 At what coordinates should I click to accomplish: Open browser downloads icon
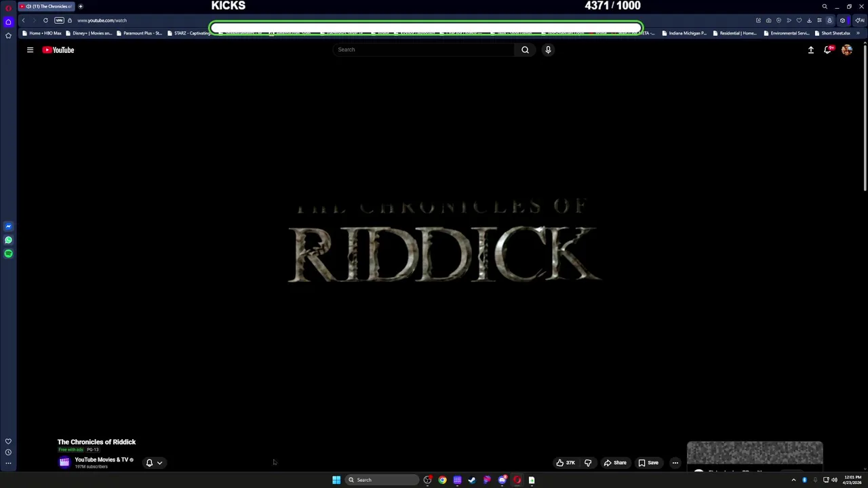[x=809, y=20]
